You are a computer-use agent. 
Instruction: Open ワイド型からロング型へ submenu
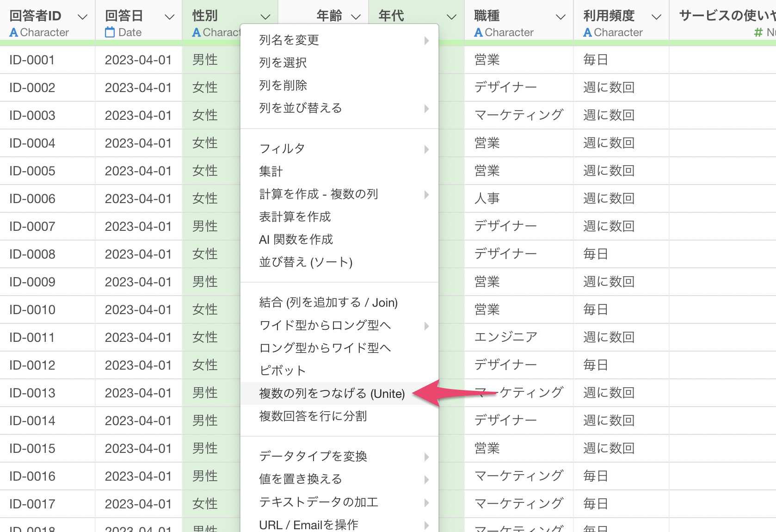[339, 325]
